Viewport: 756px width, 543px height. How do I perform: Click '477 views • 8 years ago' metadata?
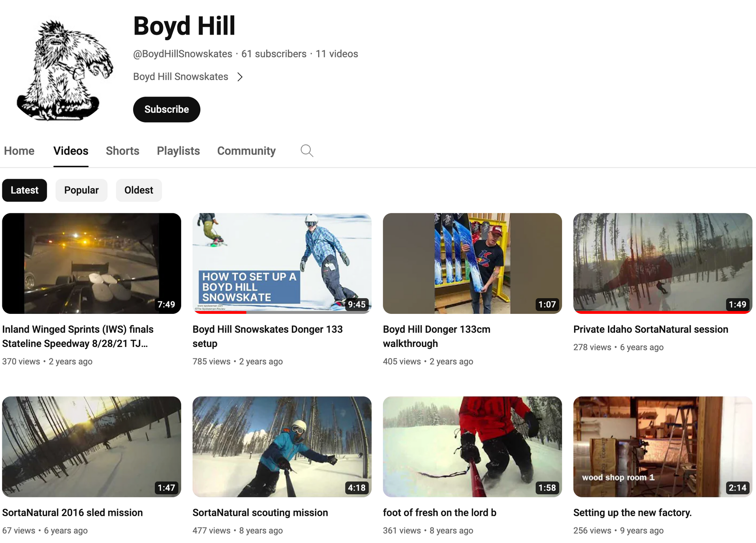coord(237,531)
